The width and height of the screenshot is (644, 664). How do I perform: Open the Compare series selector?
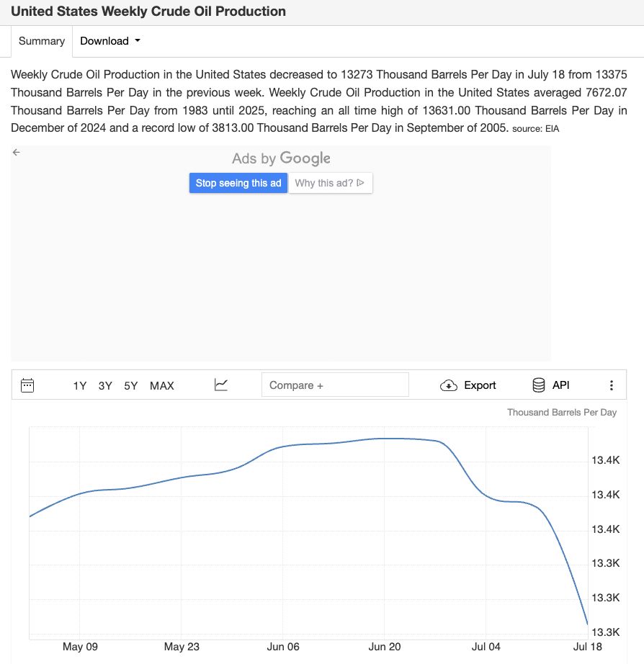point(334,385)
